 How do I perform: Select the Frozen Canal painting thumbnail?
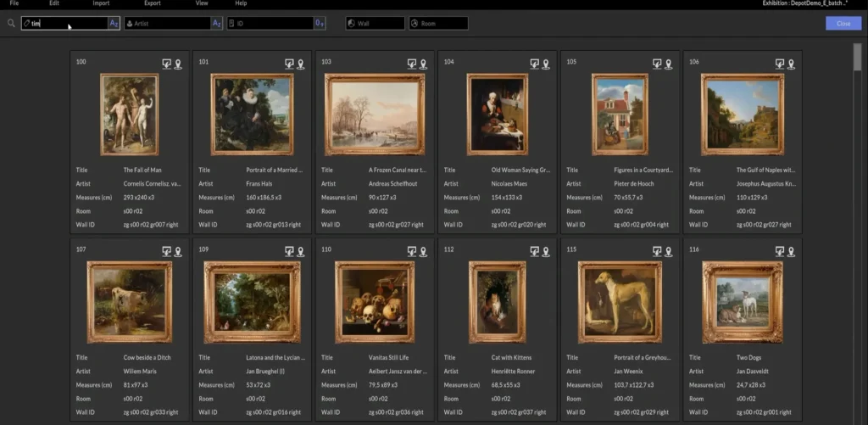(x=375, y=115)
